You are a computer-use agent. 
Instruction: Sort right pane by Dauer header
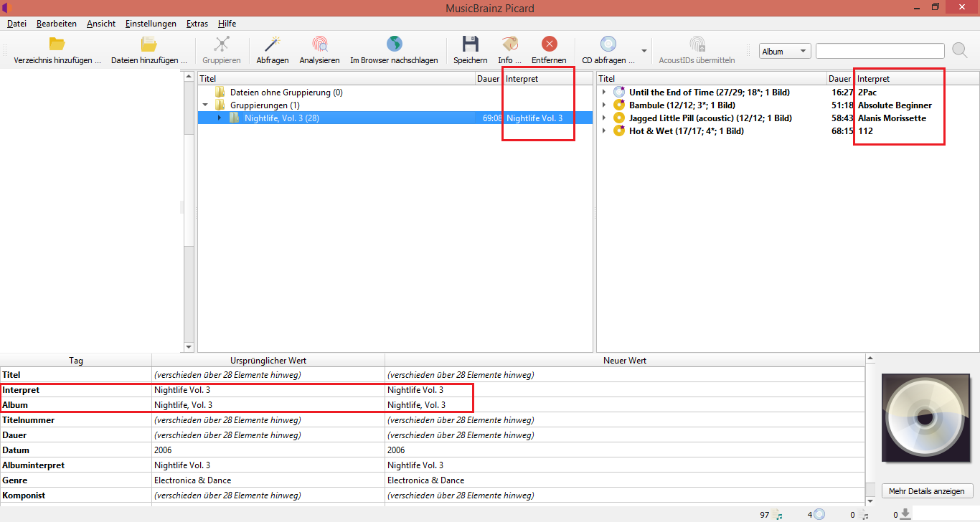click(839, 79)
